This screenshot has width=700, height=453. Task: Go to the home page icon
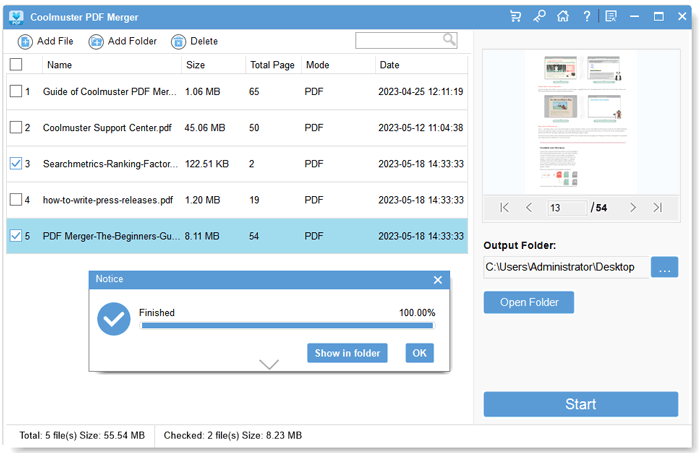click(563, 17)
